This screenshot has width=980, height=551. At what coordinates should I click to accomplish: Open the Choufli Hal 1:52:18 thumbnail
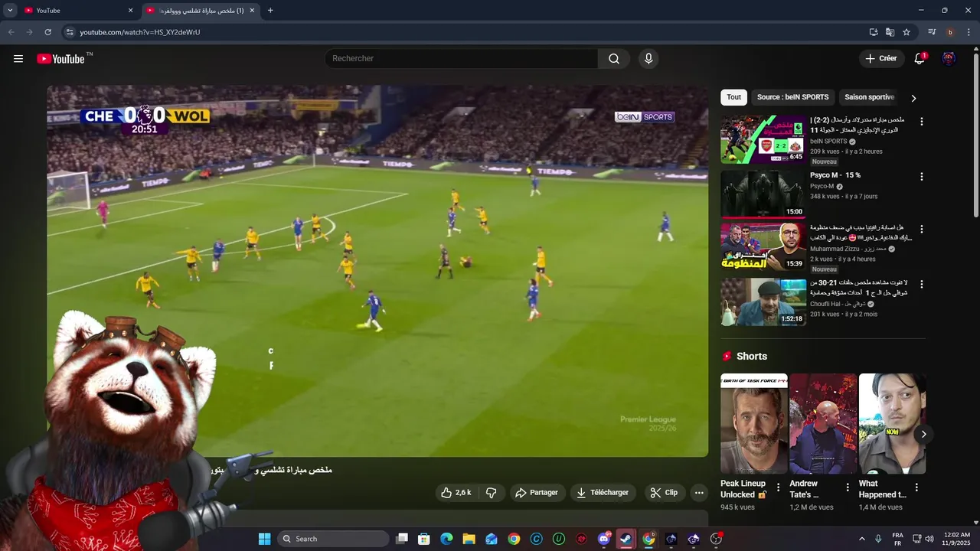click(763, 302)
